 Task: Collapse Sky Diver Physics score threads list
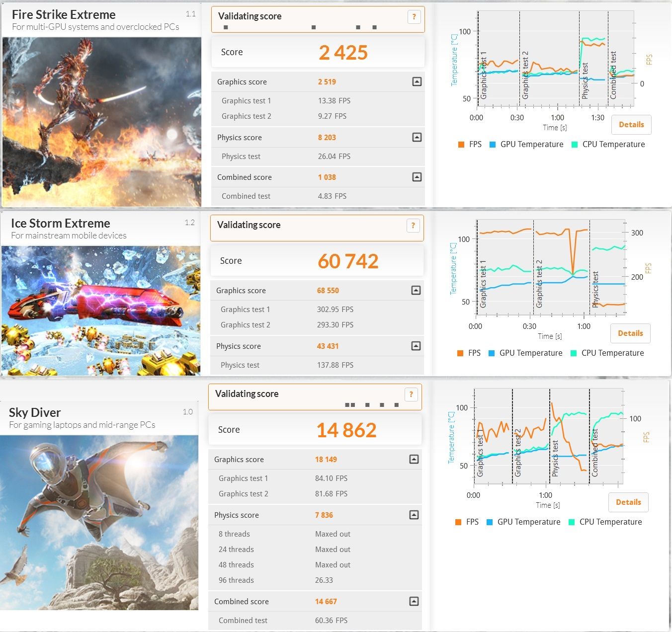414,515
